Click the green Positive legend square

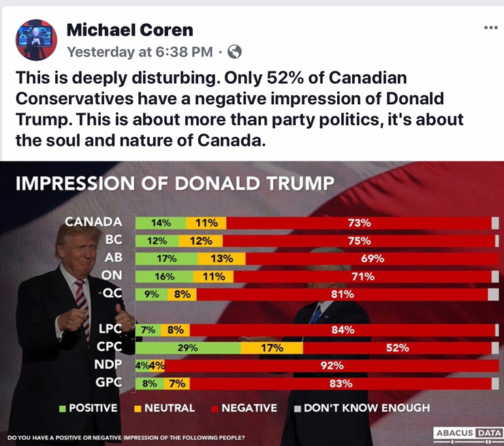pyautogui.click(x=63, y=408)
